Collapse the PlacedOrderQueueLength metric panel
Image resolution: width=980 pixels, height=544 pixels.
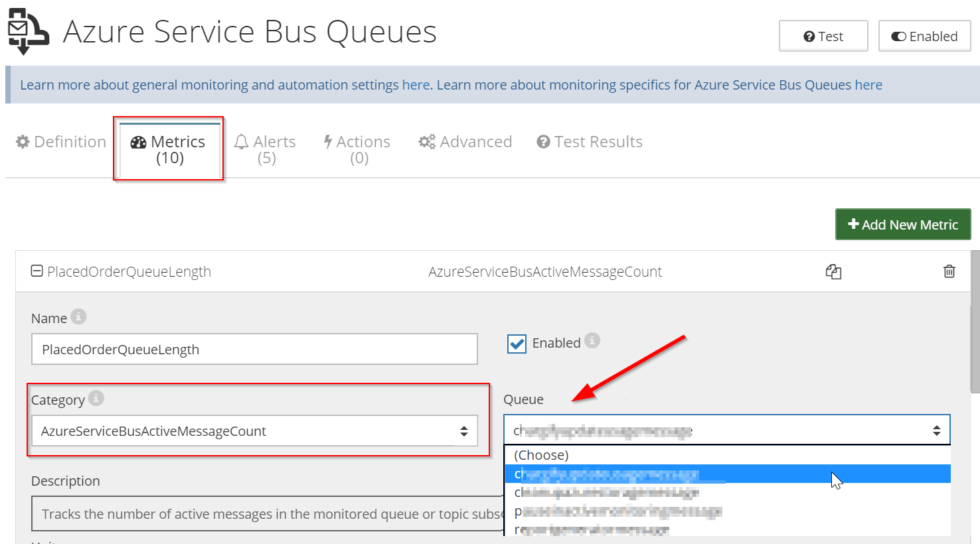click(37, 271)
